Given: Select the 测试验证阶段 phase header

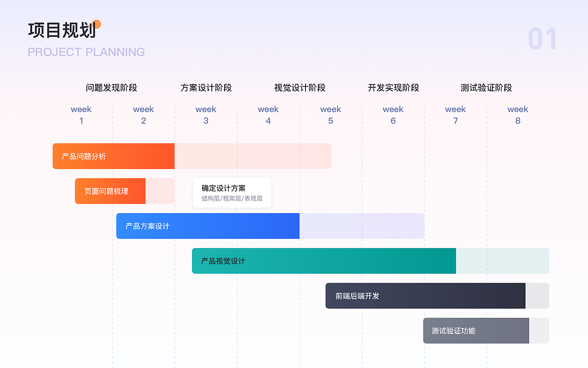Looking at the screenshot, I should coord(486,87).
